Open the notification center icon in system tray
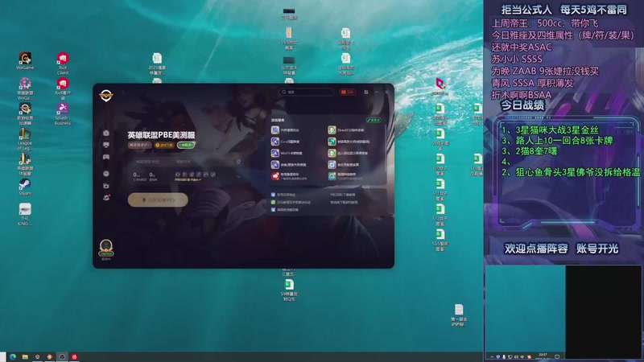 557,356
